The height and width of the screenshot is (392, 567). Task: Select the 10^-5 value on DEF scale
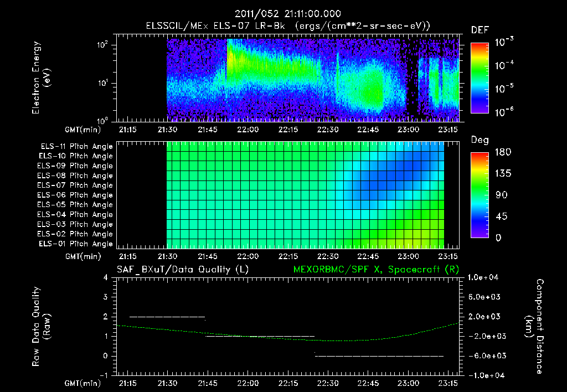click(x=504, y=88)
